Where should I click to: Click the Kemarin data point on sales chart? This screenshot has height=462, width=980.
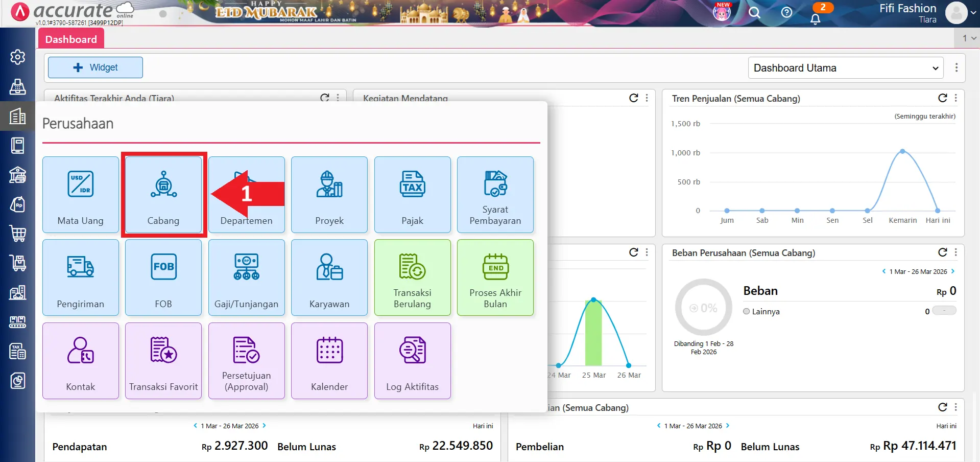902,151
